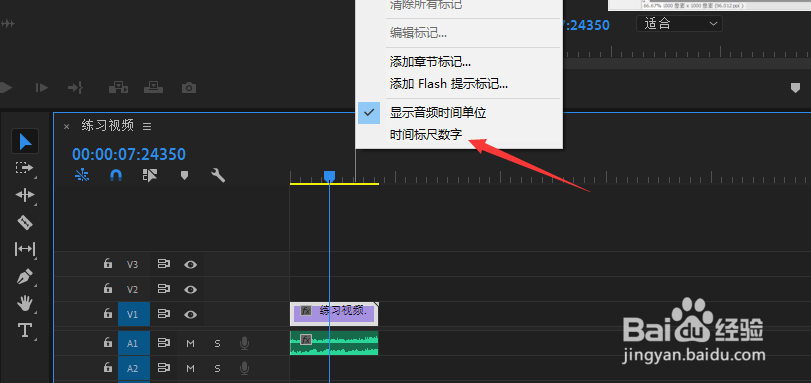Close the 练习视频 sequence tab
Viewport: 811px width, 383px height.
pyautogui.click(x=66, y=126)
